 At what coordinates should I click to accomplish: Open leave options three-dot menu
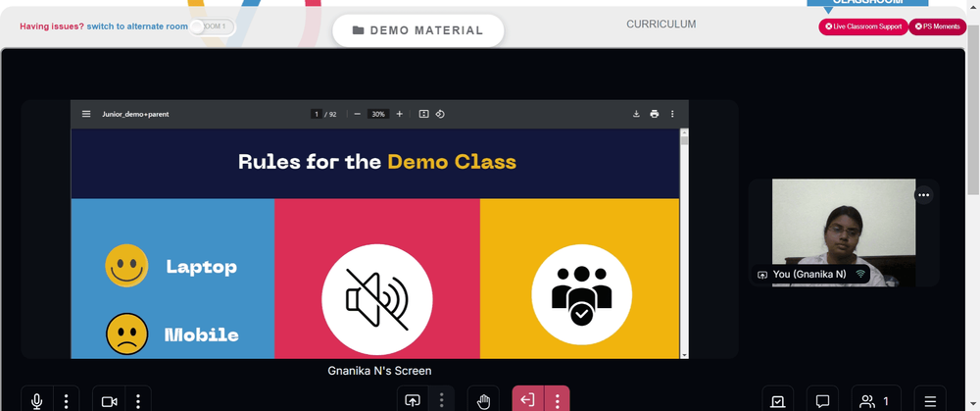coord(557,401)
